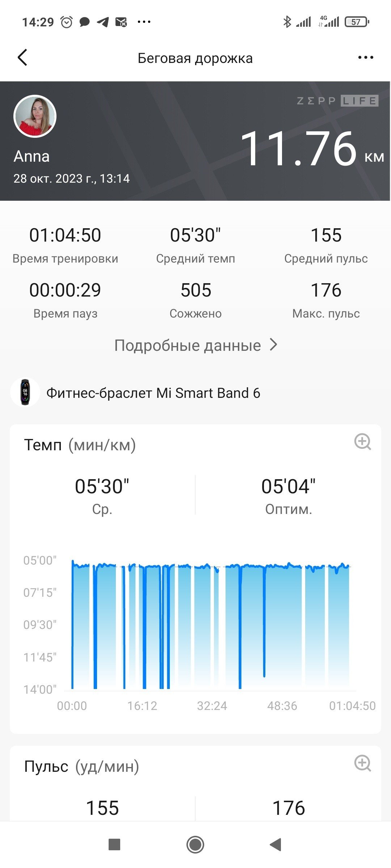Viewport: 391px width, 868px height.
Task: Zoom into the Темп chart
Action: 362,442
